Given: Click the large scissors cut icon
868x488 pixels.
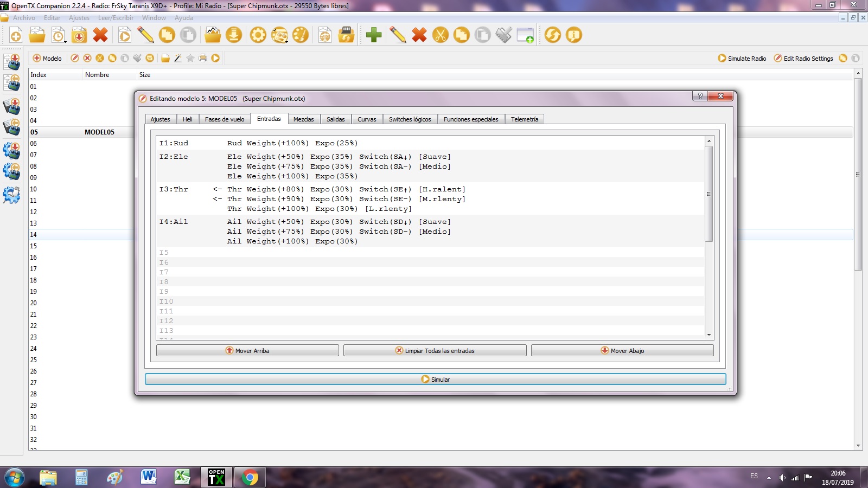Looking at the screenshot, I should click(x=440, y=36).
